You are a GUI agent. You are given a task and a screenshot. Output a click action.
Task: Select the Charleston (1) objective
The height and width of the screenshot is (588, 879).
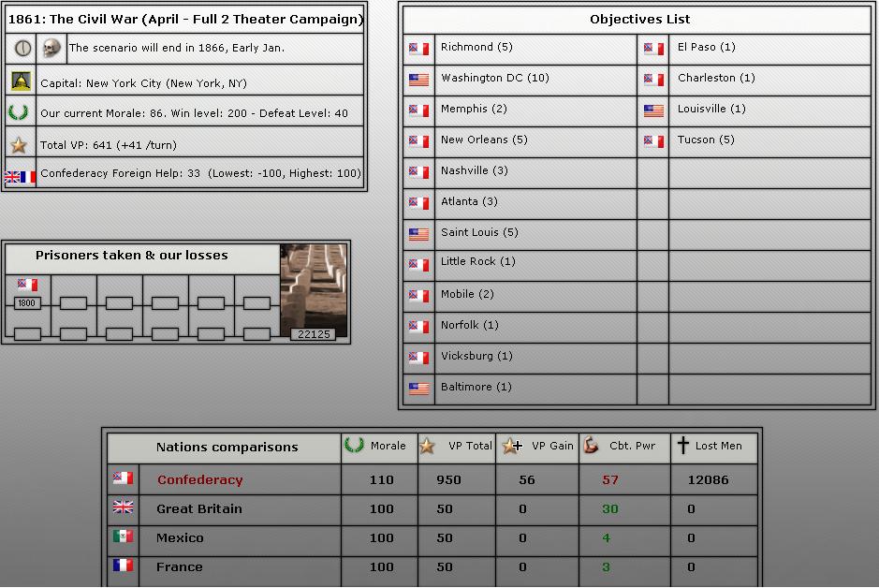[716, 78]
